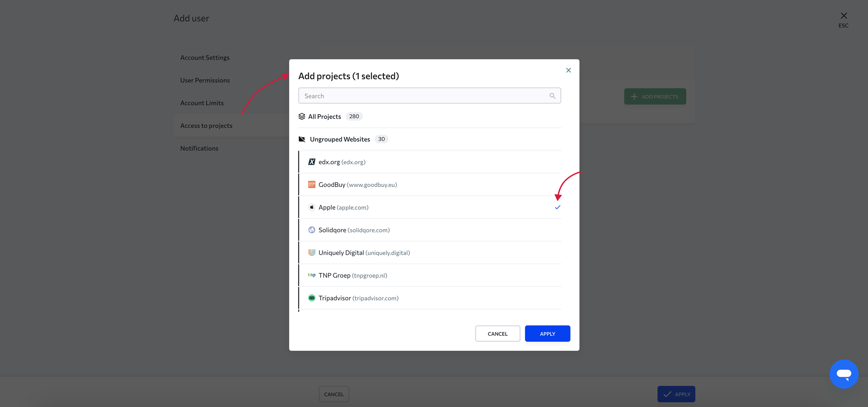Open the User Permissions section
868x407 pixels.
[x=205, y=80]
